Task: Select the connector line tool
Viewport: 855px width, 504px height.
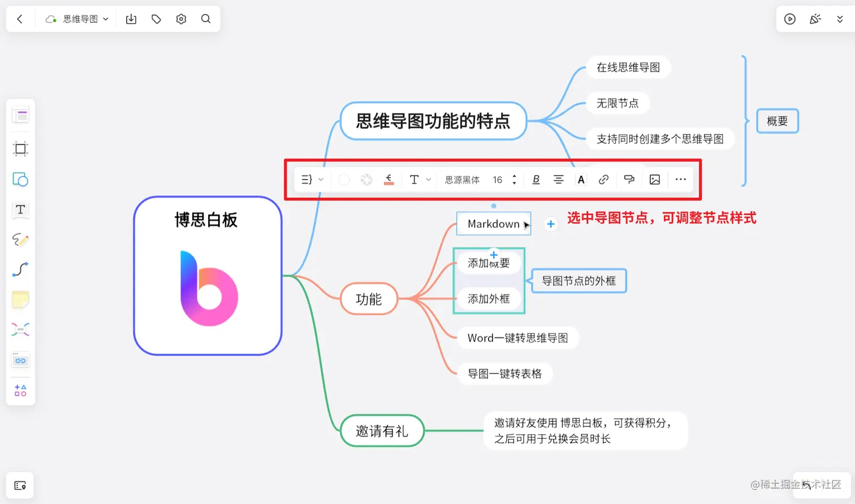Action: (x=20, y=270)
